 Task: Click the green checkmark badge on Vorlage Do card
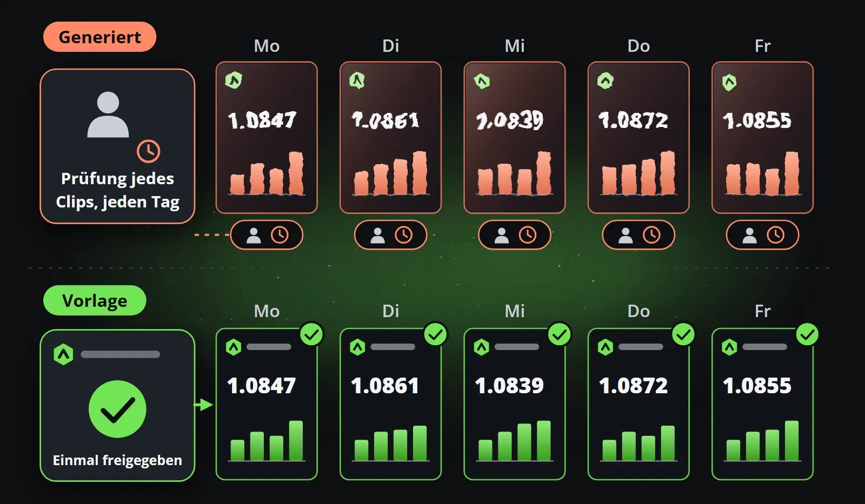tap(683, 335)
